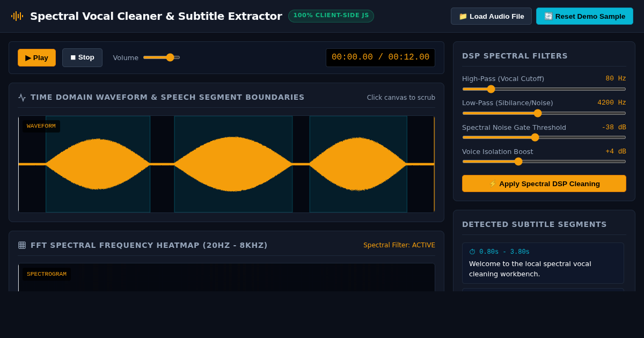Click the 4200 Hz low-pass value

[x=612, y=102]
